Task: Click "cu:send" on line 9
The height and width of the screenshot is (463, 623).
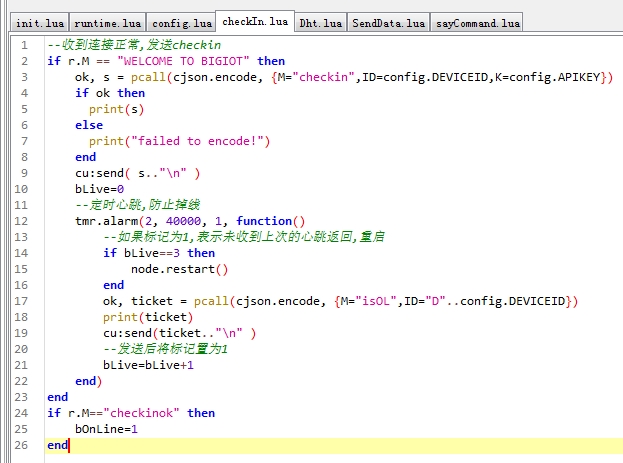Action: tap(99, 173)
